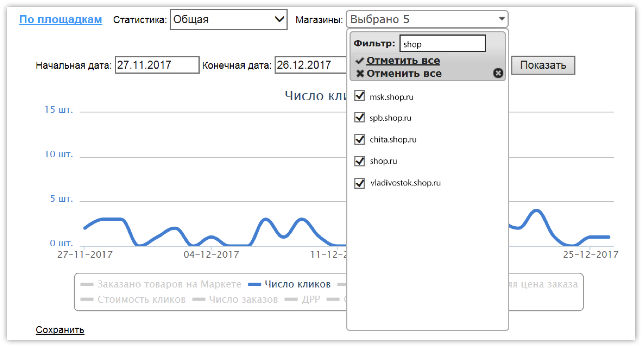Image resolution: width=644 pixels, height=347 pixels.
Task: Toggle chita.shop.ru checkbox
Action: pos(359,139)
